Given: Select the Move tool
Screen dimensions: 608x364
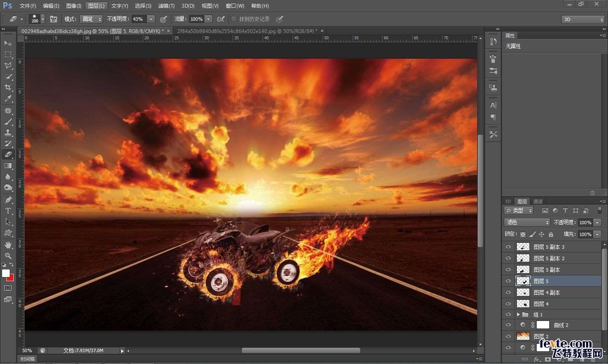Looking at the screenshot, I should 8,43.
